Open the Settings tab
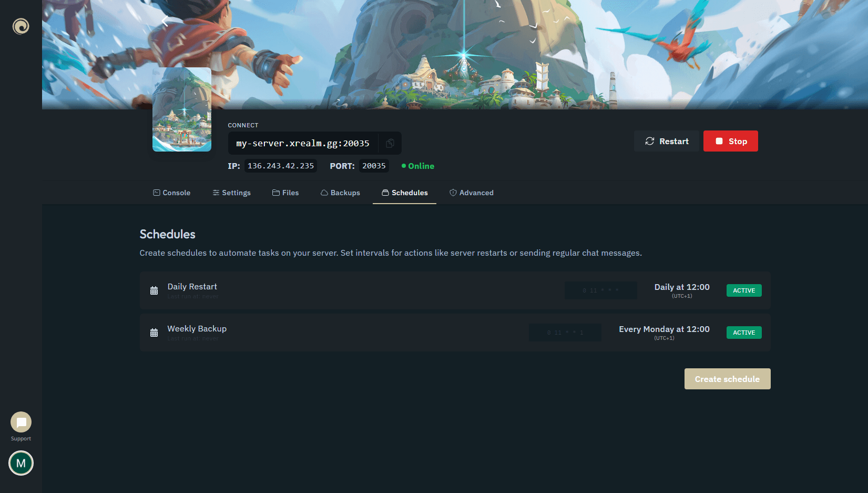Screen dimensions: 868x493 click(231, 193)
